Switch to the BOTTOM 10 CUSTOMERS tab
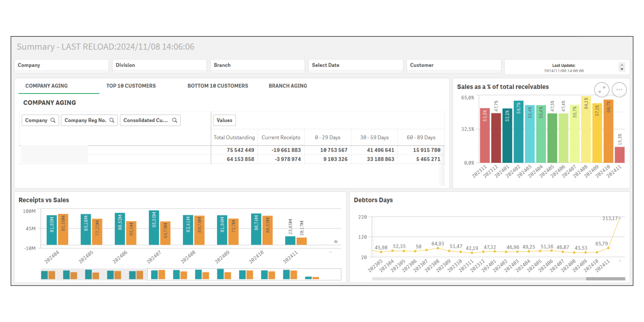The height and width of the screenshot is (322, 644). coord(218,86)
